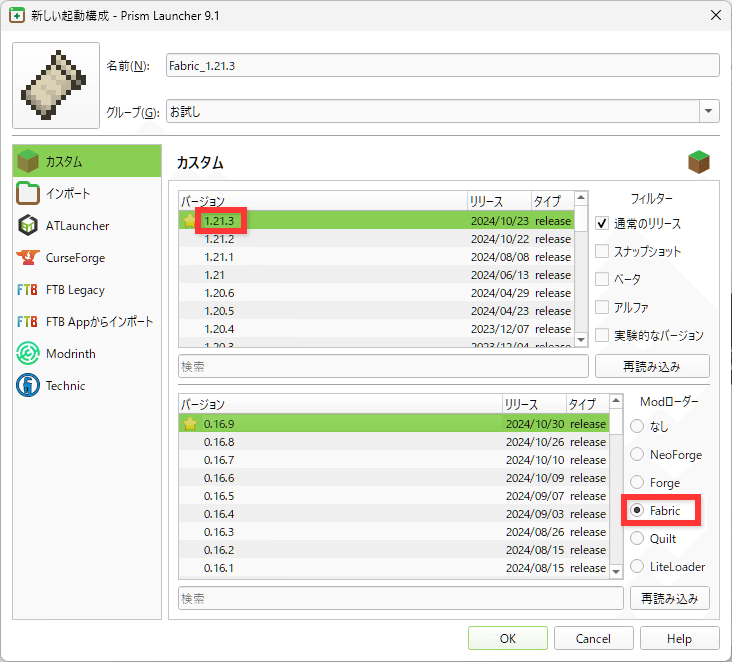The width and height of the screenshot is (732, 662).
Task: Click the 検索 box under the Minecraft versions
Action: click(x=383, y=366)
